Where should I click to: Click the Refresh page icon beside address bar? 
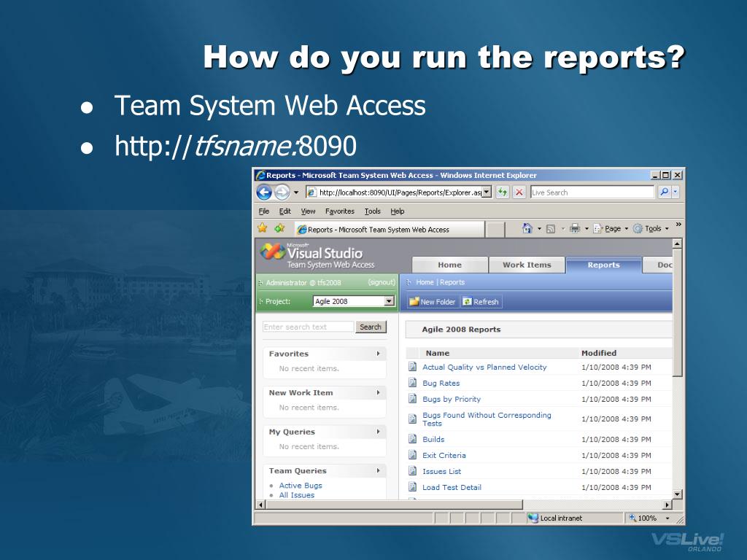[503, 192]
